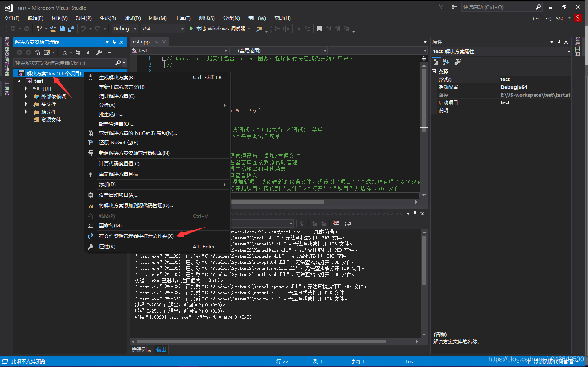Select 属性(R) in context menu

click(x=158, y=247)
